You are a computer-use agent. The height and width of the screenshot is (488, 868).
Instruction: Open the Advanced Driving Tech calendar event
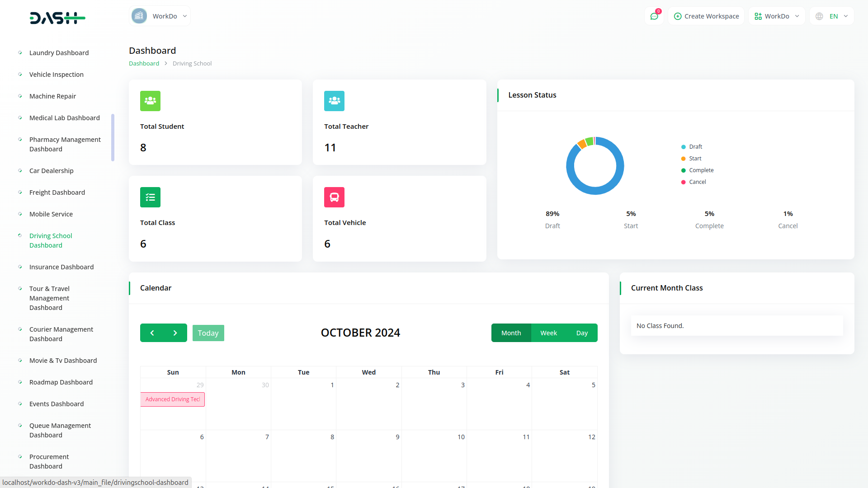(172, 399)
